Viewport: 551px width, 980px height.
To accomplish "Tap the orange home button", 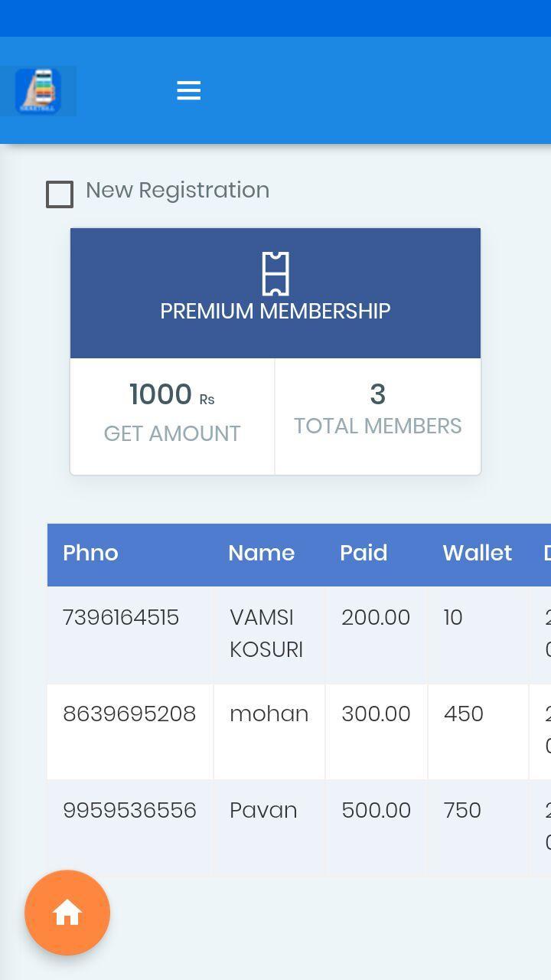I will pyautogui.click(x=67, y=913).
